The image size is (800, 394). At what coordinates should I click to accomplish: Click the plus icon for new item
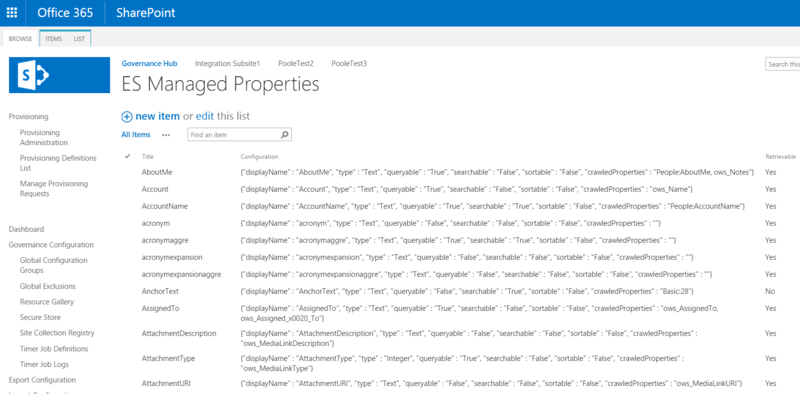coord(127,116)
